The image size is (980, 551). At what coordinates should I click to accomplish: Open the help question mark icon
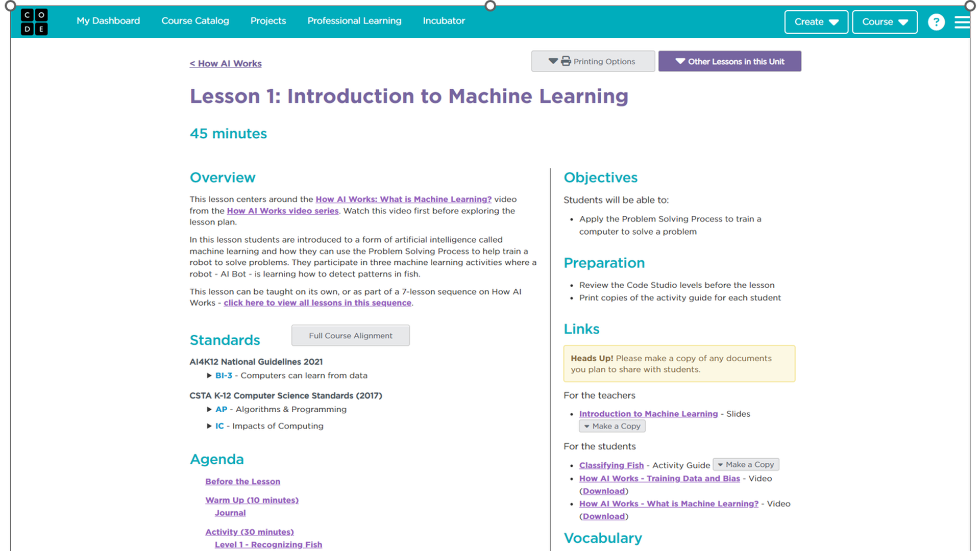point(936,21)
